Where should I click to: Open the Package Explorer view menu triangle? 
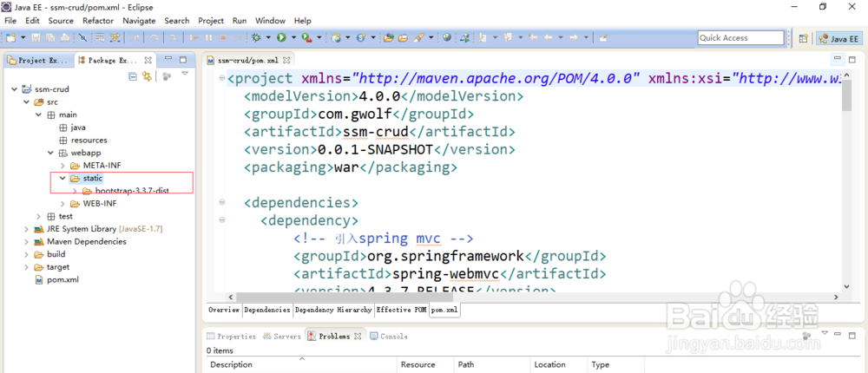186,74
